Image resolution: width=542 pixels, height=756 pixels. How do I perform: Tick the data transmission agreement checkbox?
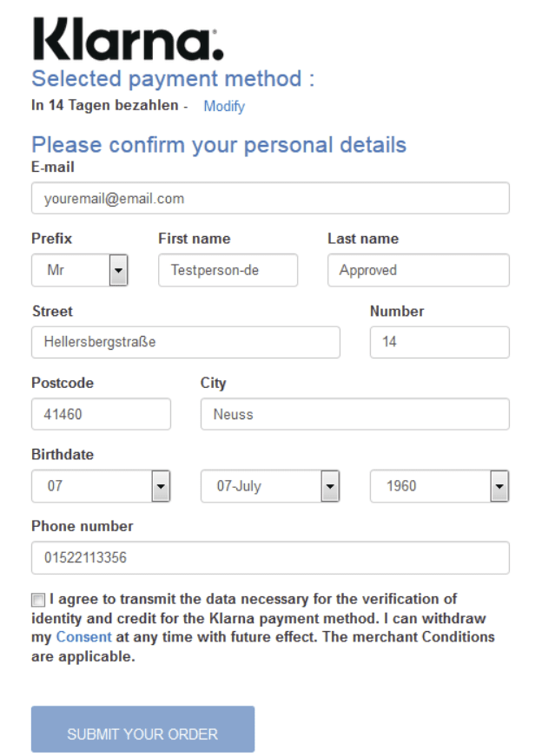click(x=37, y=600)
